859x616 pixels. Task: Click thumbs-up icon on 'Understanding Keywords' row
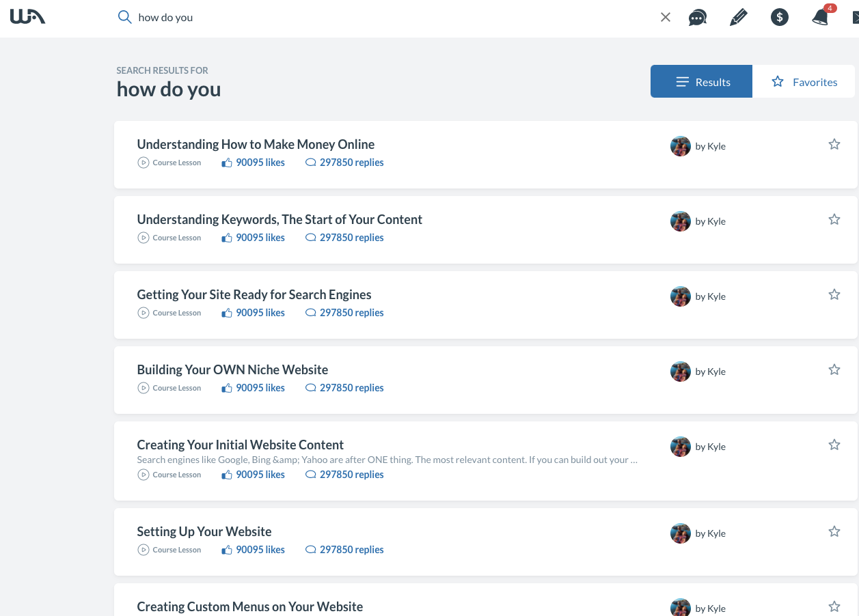227,238
